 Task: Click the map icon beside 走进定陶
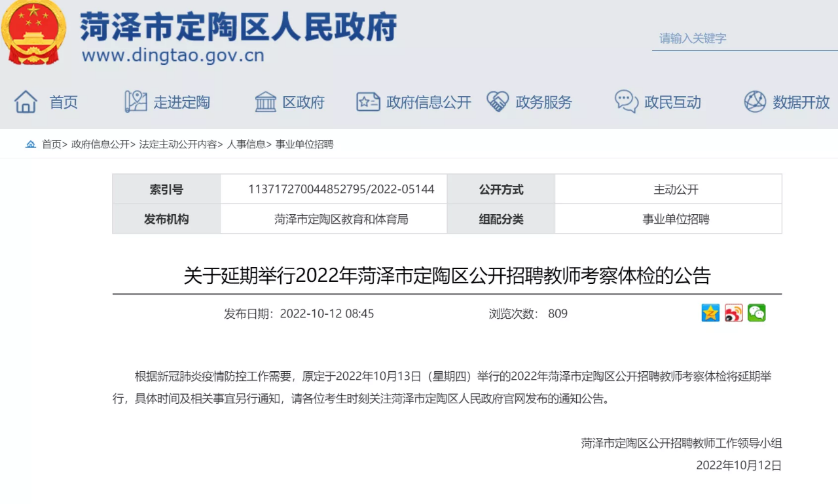pos(136,102)
